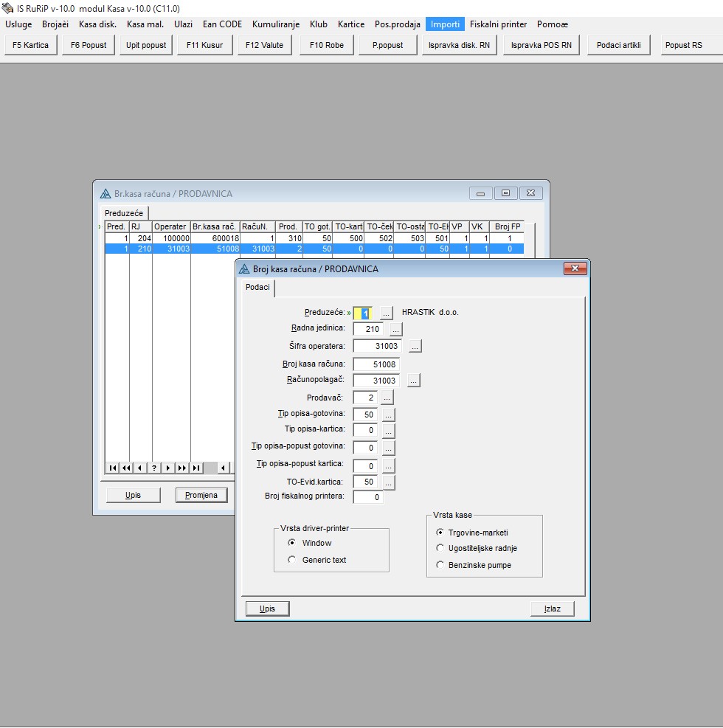Click F5 Kartica toolbar button
The width and height of the screenshot is (723, 728).
pos(31,45)
